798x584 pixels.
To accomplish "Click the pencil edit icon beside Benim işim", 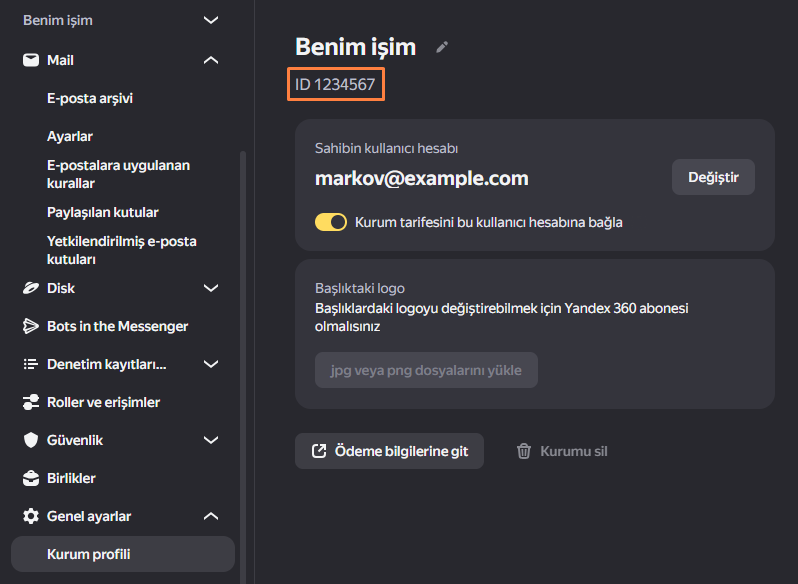I will pyautogui.click(x=442, y=47).
